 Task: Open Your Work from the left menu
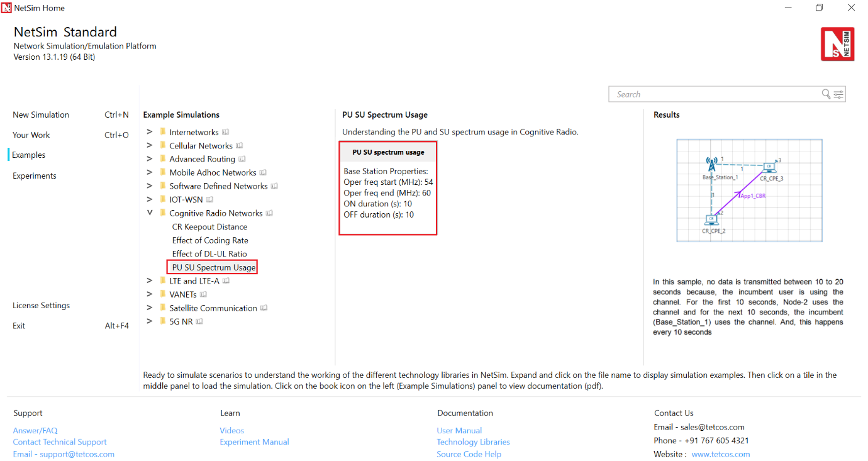[x=31, y=135]
